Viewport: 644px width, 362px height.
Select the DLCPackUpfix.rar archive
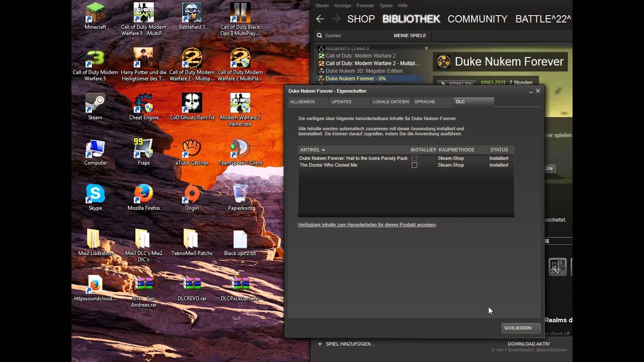click(240, 288)
